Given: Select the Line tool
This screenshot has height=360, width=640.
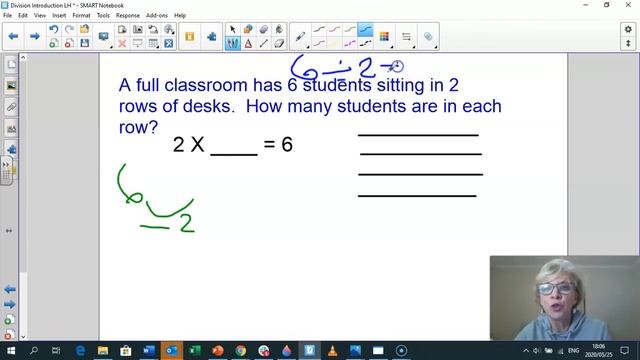Looking at the screenshot, I should point(264,43).
